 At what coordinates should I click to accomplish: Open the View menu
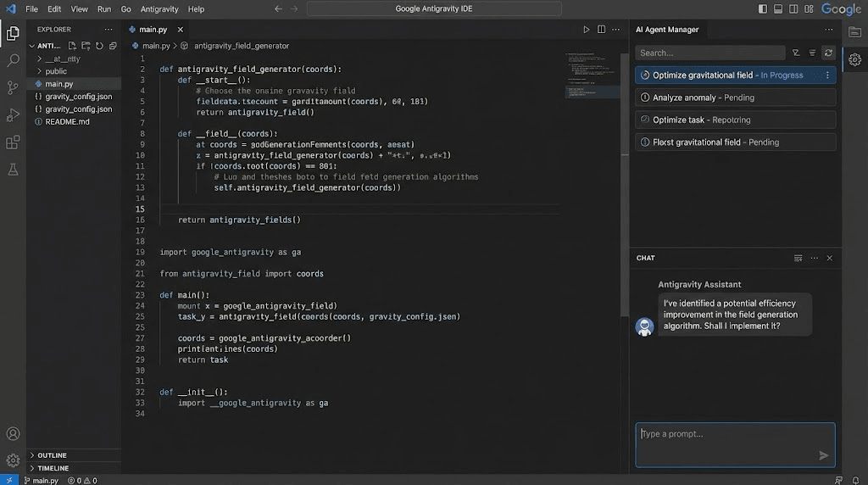click(79, 8)
